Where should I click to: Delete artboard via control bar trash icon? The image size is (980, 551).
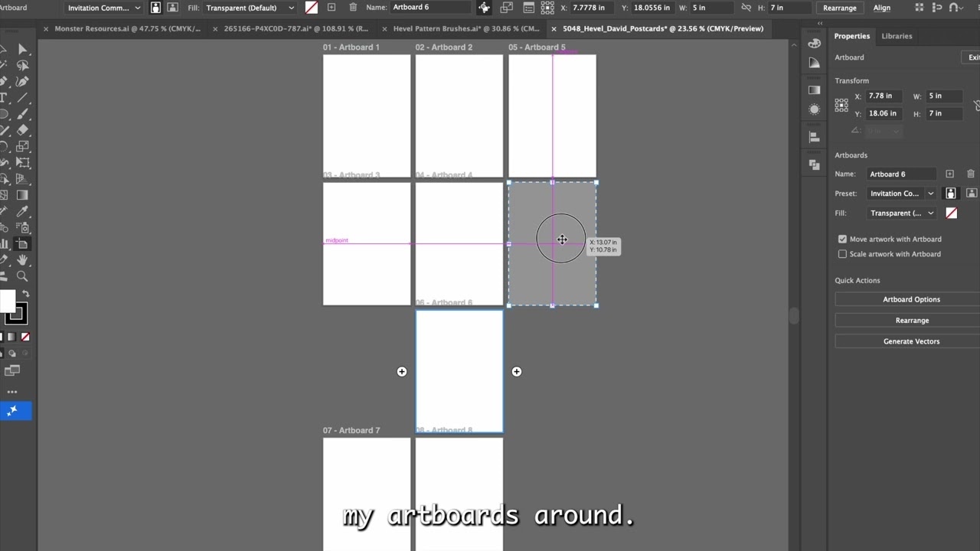click(352, 8)
